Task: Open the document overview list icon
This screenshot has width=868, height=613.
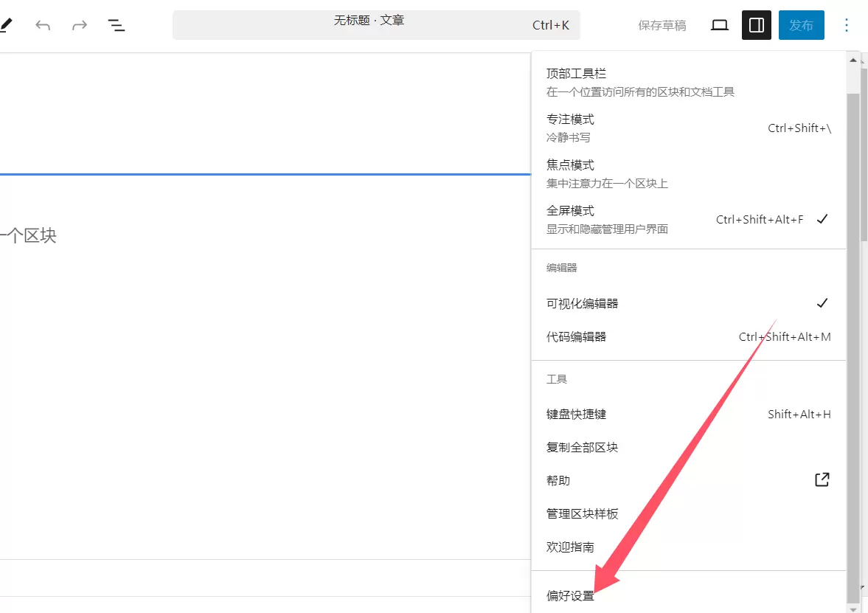Action: [x=117, y=25]
